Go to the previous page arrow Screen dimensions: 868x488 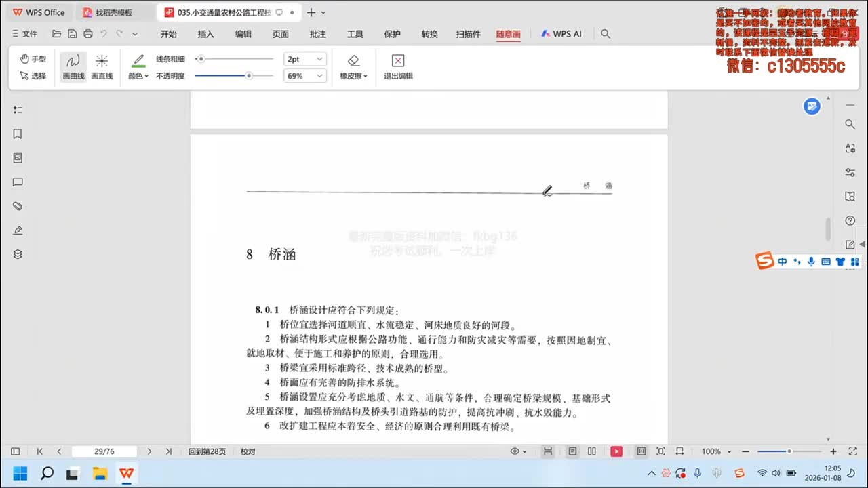click(x=59, y=451)
